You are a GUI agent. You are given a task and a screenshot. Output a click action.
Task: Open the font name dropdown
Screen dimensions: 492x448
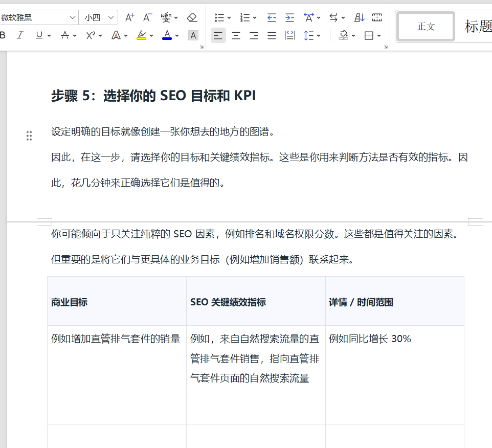point(72,18)
